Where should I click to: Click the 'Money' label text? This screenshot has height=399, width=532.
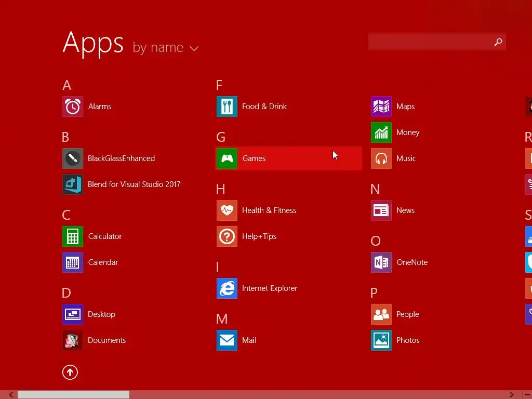408,132
